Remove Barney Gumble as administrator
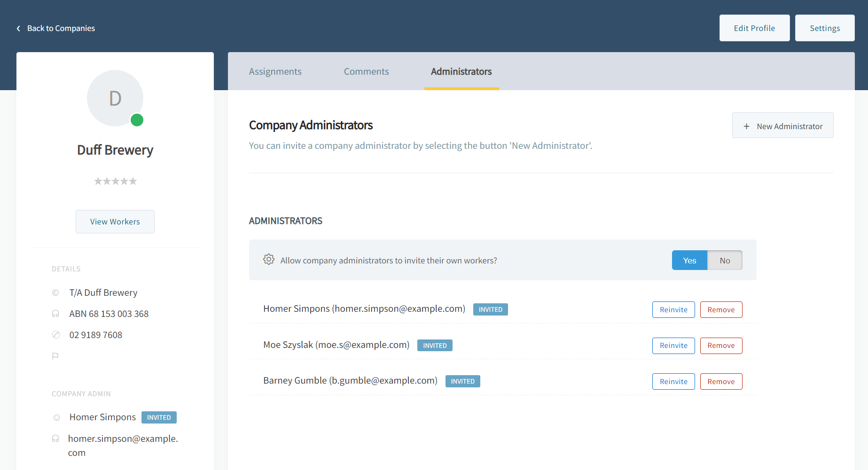Image resolution: width=868 pixels, height=470 pixels. click(x=721, y=382)
